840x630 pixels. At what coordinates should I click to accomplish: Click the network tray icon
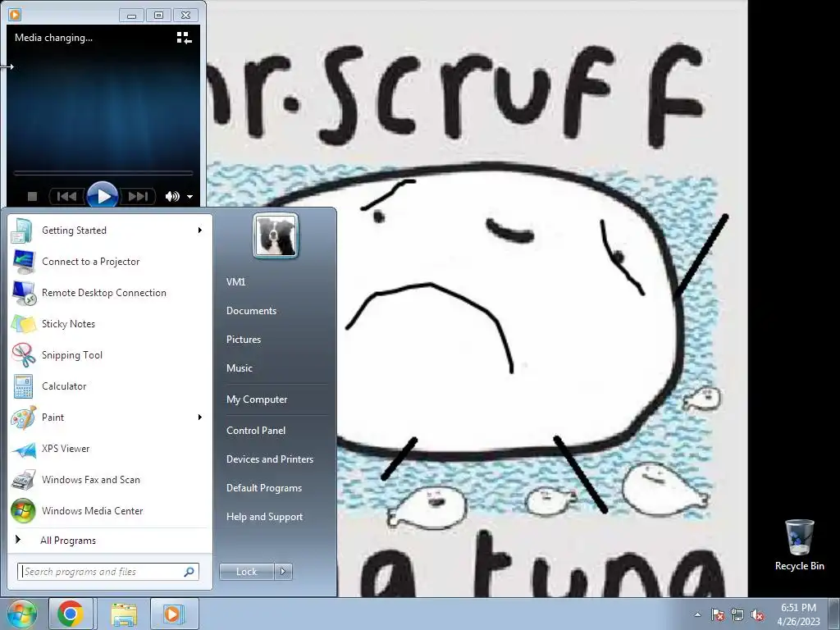coord(737,614)
